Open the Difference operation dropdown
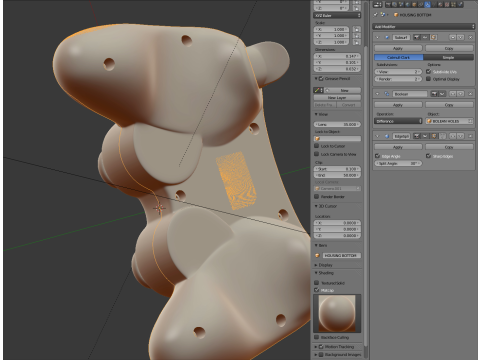Image resolution: width=480 pixels, height=360 pixels. [398, 121]
